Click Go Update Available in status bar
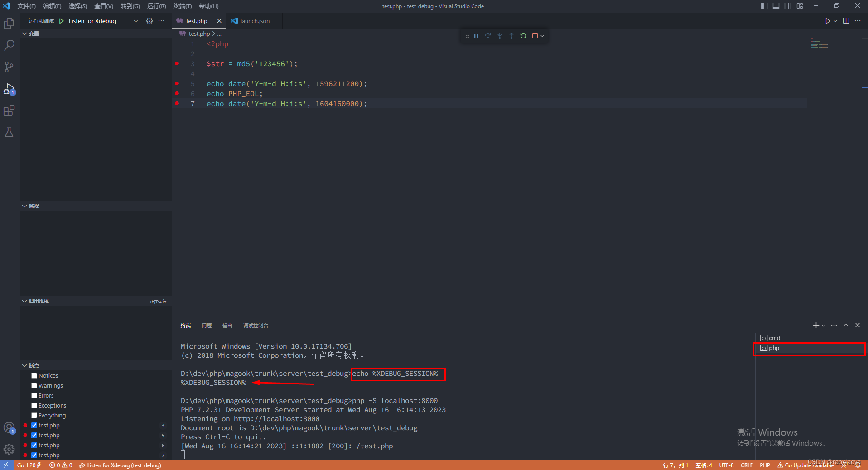The width and height of the screenshot is (868, 470). (x=806, y=465)
